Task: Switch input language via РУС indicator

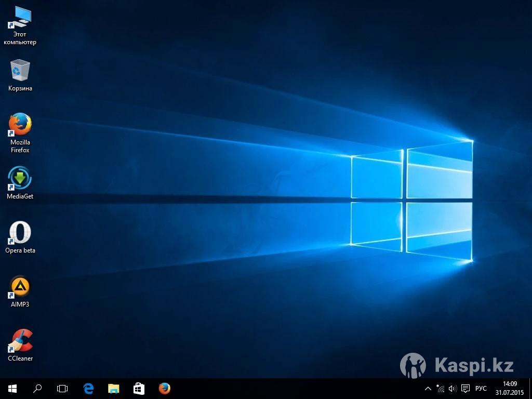Action: [x=481, y=389]
